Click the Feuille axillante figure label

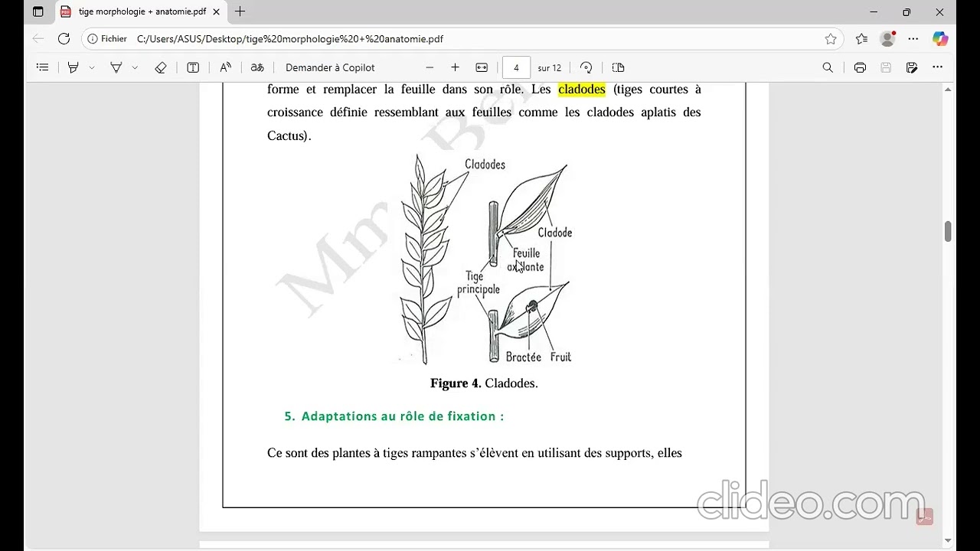point(526,260)
